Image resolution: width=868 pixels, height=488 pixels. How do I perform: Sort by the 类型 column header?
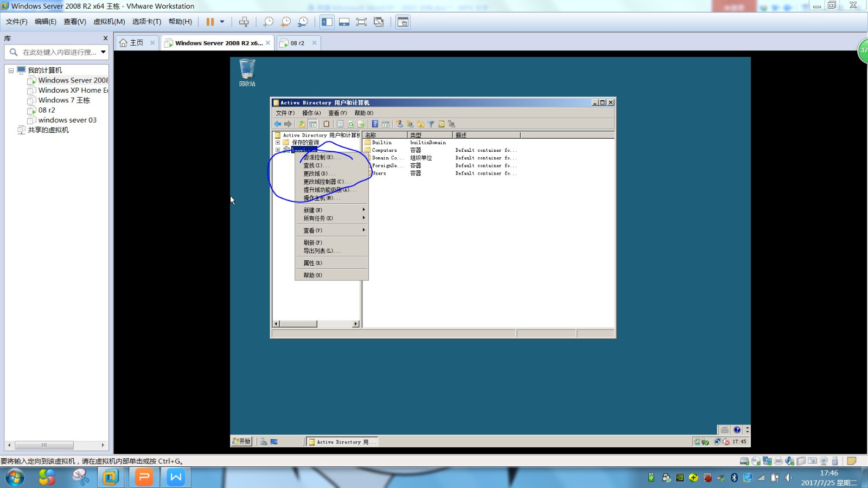[x=430, y=135]
